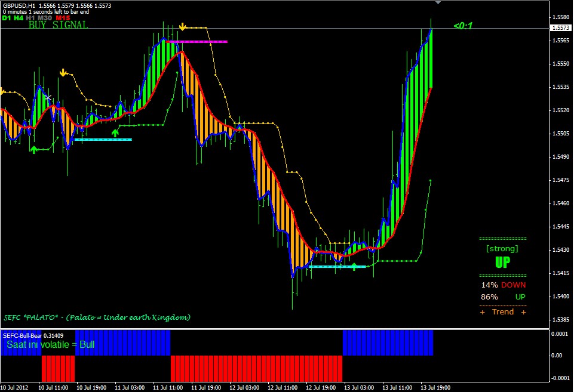Click the 86% value
Screen dimensions: 574x392
[489, 297]
